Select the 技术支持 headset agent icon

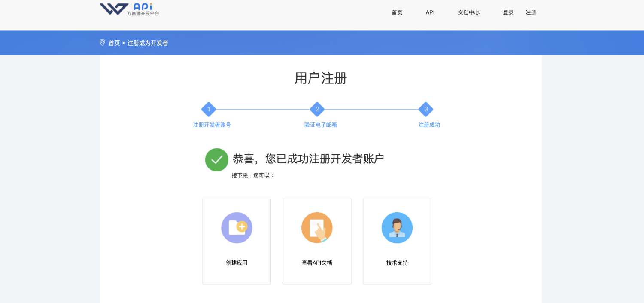click(x=397, y=228)
